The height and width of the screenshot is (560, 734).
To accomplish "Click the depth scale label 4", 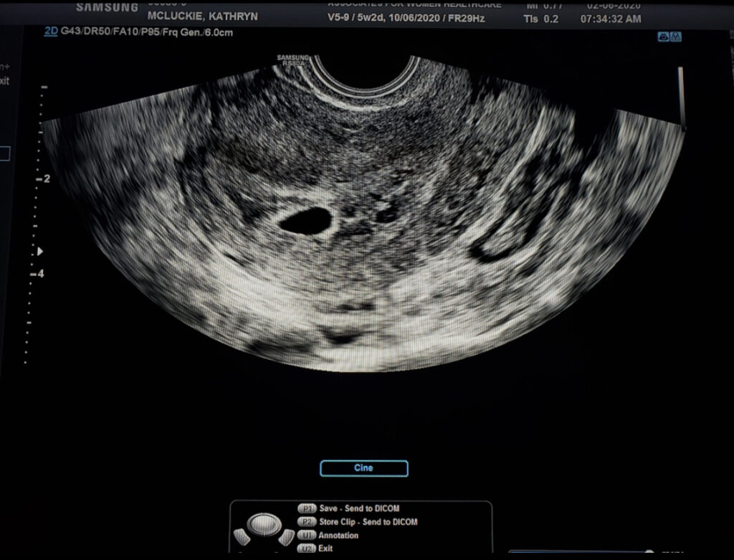I will pos(41,273).
